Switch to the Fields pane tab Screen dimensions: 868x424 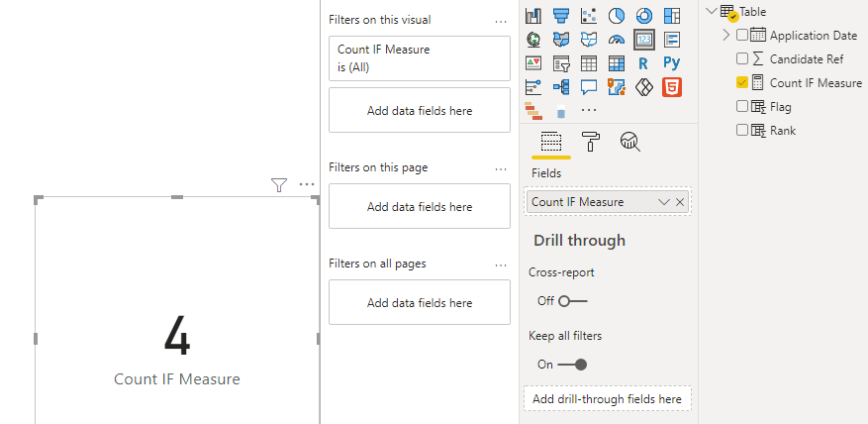[551, 143]
